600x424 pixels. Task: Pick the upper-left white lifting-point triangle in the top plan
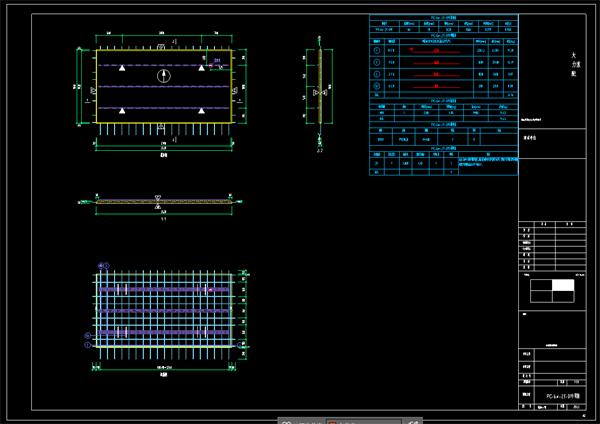(x=122, y=68)
